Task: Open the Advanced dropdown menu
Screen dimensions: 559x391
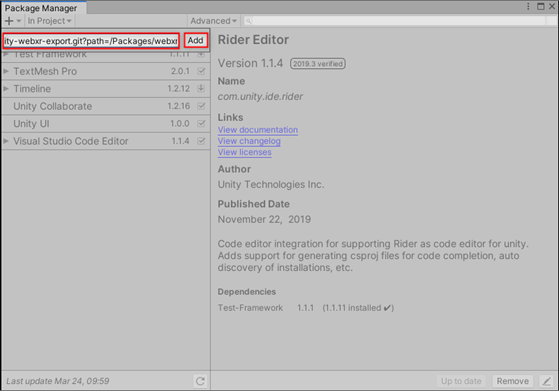Action: point(213,21)
